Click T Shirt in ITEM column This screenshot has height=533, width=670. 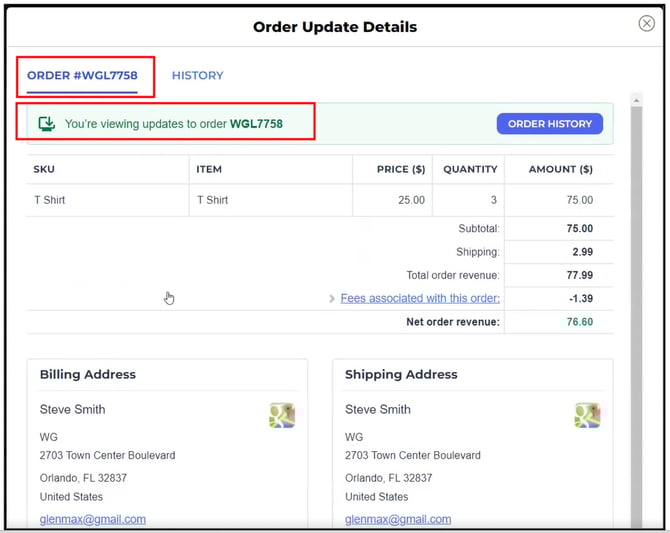click(212, 200)
